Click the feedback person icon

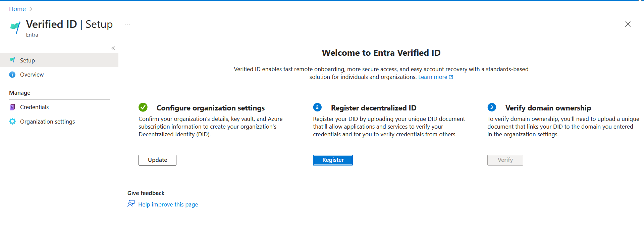131,204
